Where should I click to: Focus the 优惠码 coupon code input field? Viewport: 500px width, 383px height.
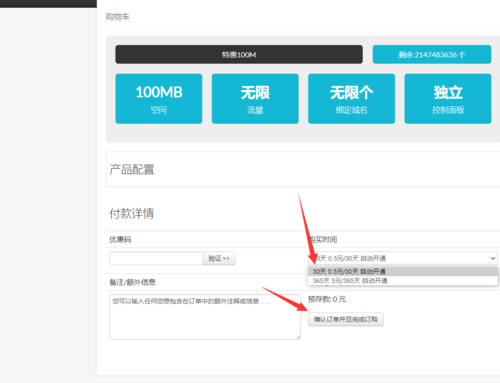[156, 258]
